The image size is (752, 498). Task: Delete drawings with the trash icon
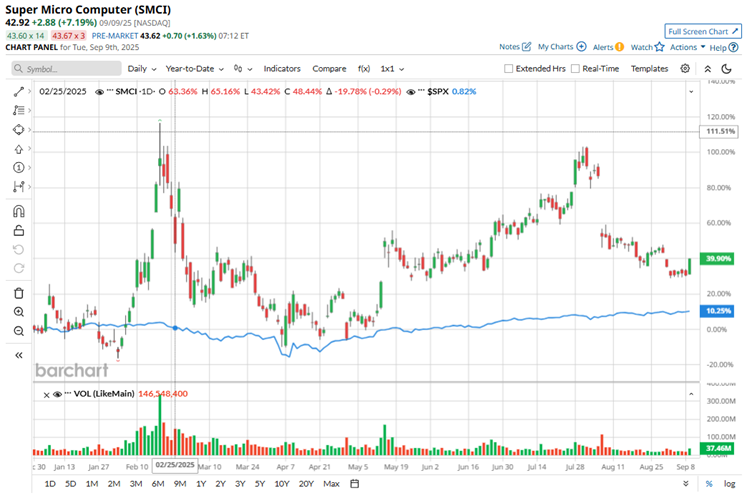[18, 293]
